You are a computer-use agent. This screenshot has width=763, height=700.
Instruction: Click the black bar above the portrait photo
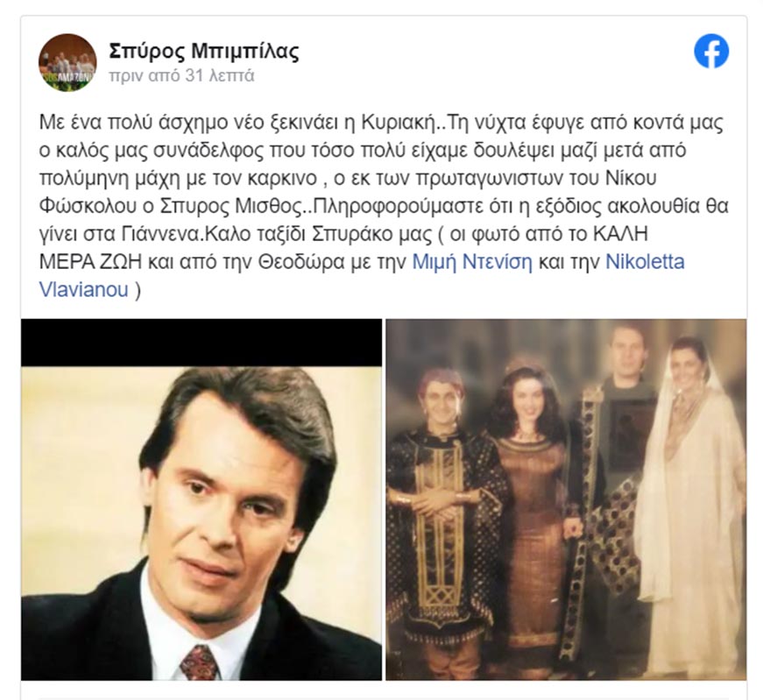201,343
